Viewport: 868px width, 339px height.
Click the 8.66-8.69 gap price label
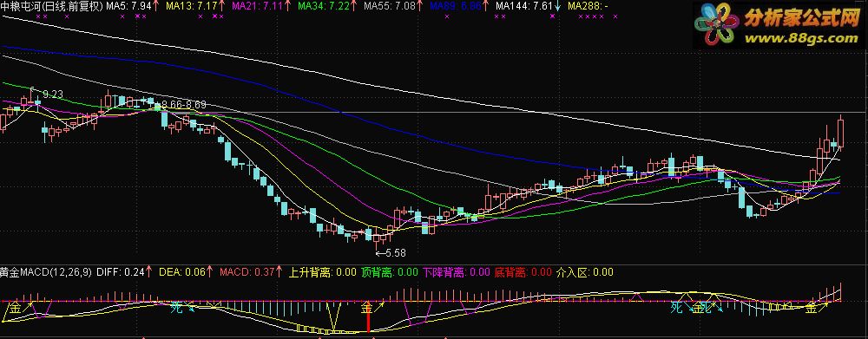(x=183, y=104)
